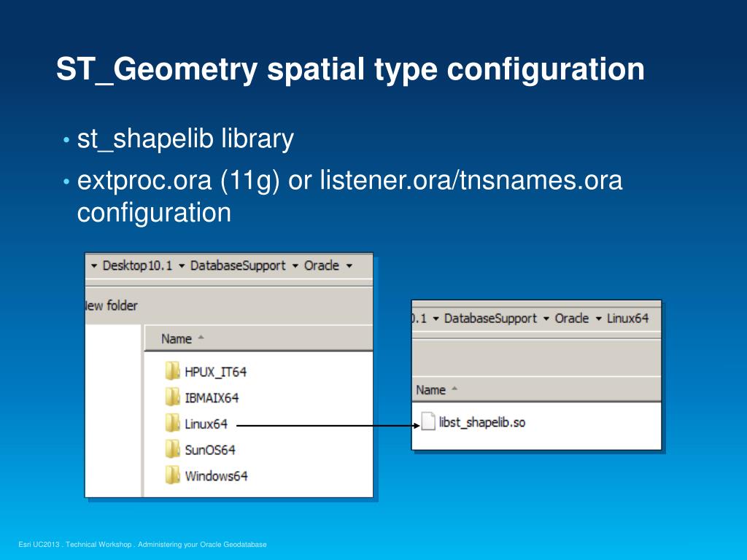Viewport: 747px width, 560px height.
Task: Open the HPUX_IT64 folder icon
Action: tap(172, 371)
